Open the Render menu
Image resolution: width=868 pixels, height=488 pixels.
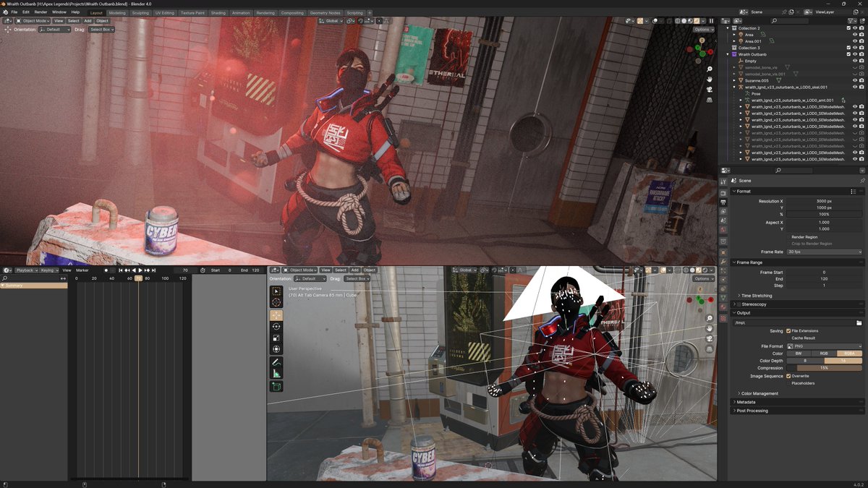[x=41, y=12]
